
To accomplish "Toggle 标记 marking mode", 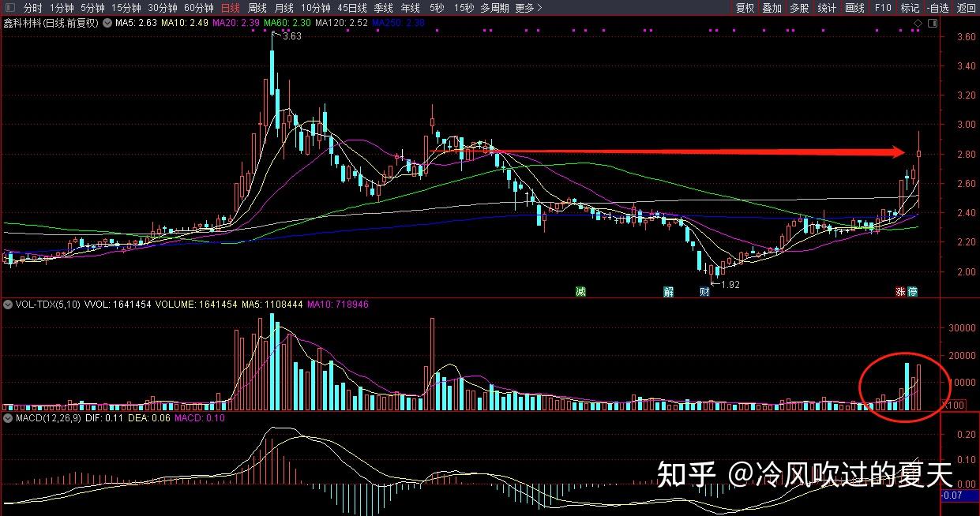I will click(x=909, y=7).
